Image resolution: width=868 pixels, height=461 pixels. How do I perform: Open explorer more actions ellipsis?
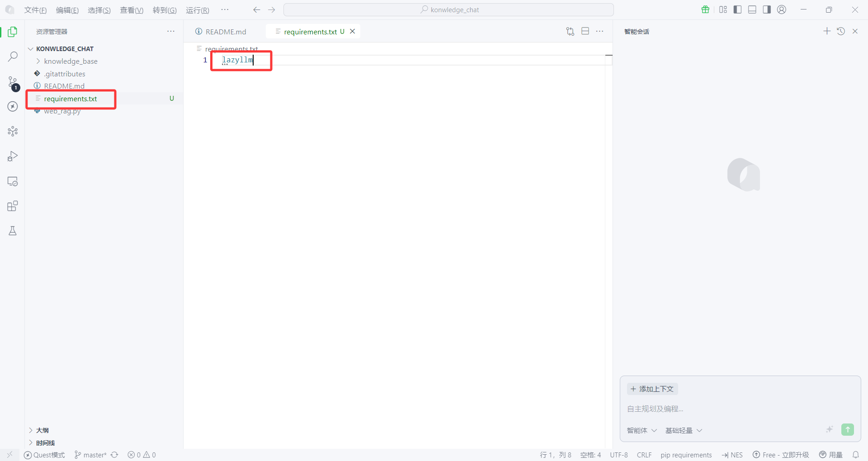click(171, 31)
